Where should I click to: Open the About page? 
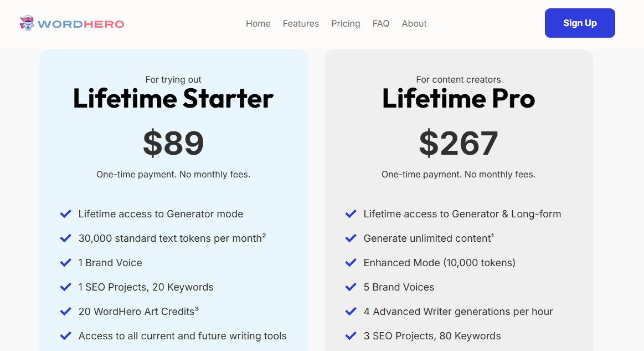point(414,23)
